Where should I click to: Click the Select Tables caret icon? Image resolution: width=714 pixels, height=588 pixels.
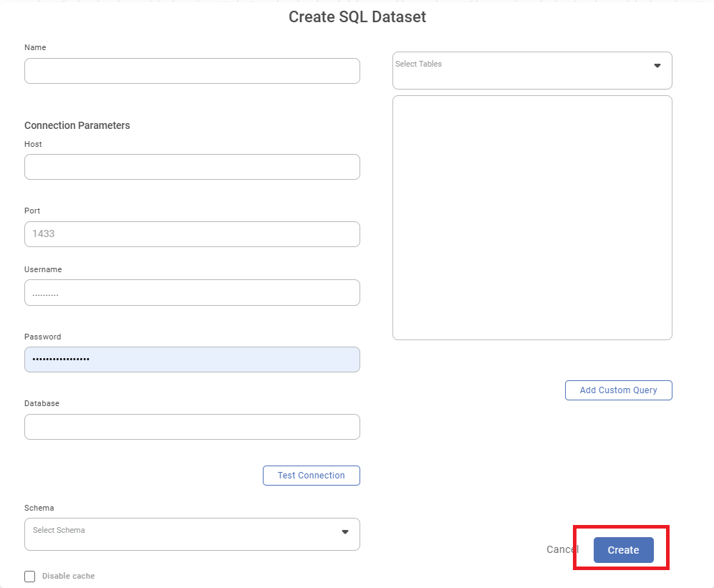point(657,66)
